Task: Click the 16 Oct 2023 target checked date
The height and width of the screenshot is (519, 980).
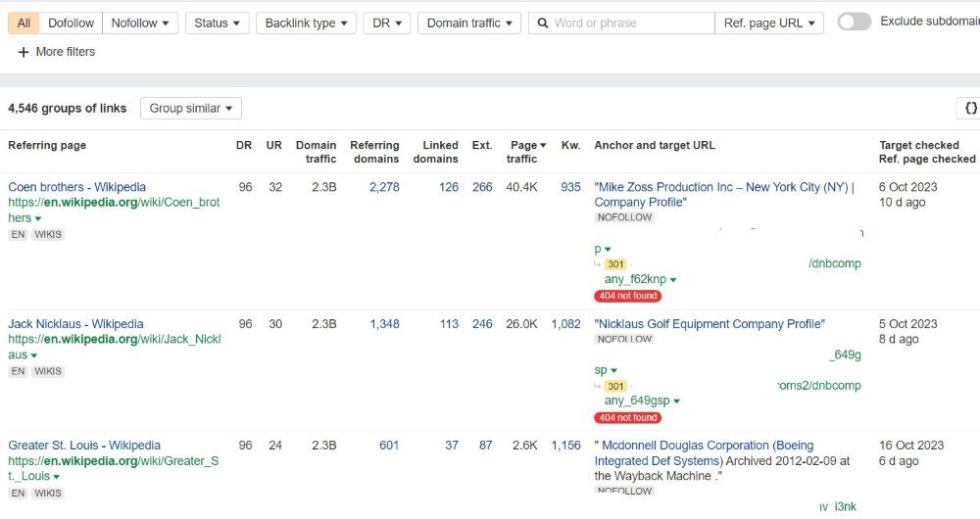Action: coord(911,446)
